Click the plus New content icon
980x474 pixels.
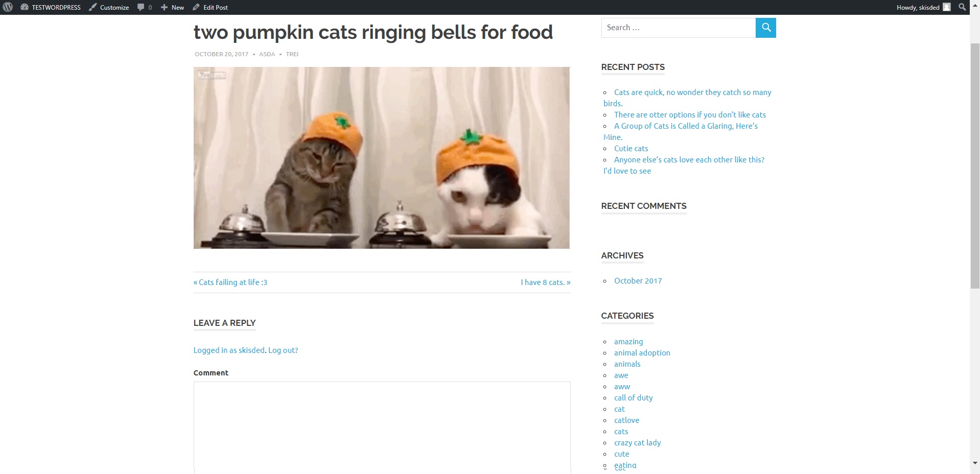tap(164, 7)
